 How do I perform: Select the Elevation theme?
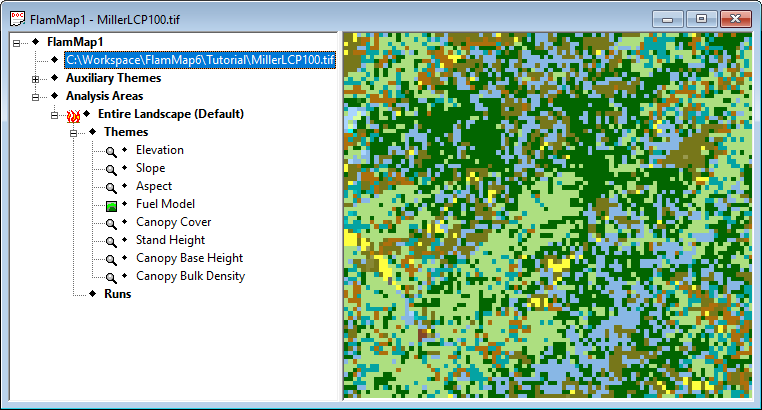pyautogui.click(x=160, y=150)
